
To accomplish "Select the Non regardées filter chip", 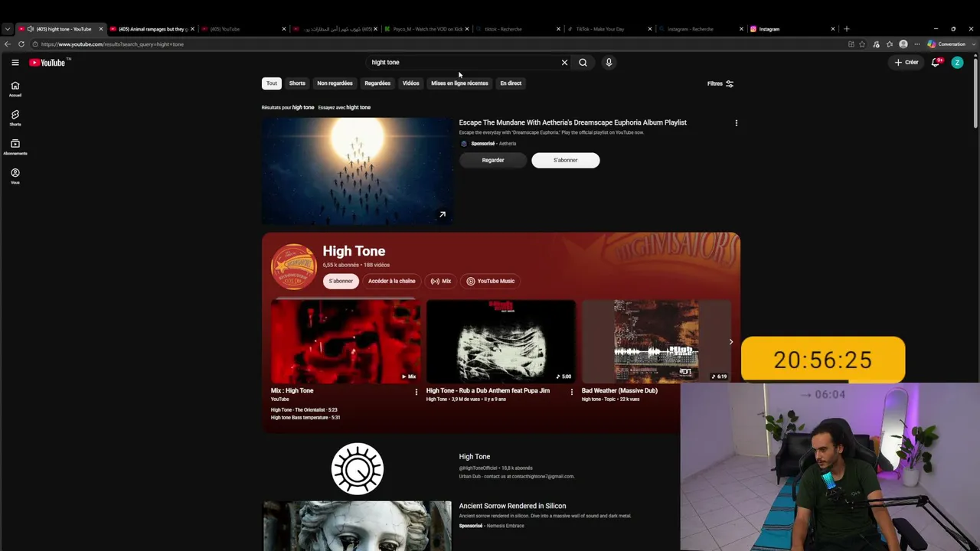I will (x=335, y=83).
